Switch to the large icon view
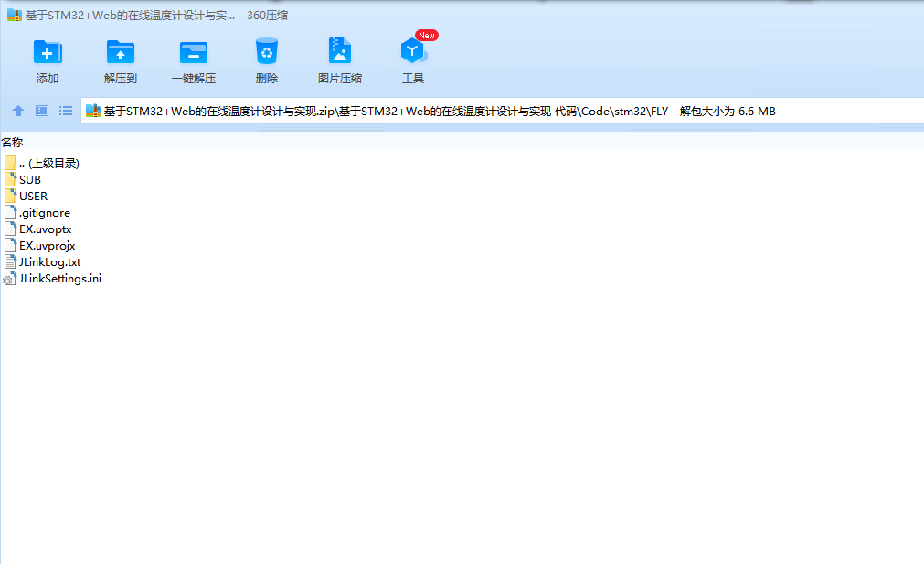924x564 pixels. [x=42, y=111]
